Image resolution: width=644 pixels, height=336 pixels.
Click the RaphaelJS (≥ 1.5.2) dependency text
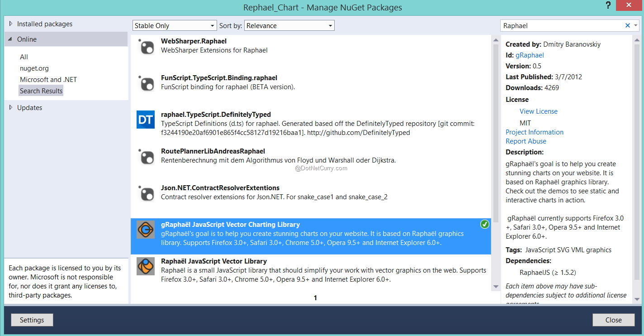[x=548, y=272]
